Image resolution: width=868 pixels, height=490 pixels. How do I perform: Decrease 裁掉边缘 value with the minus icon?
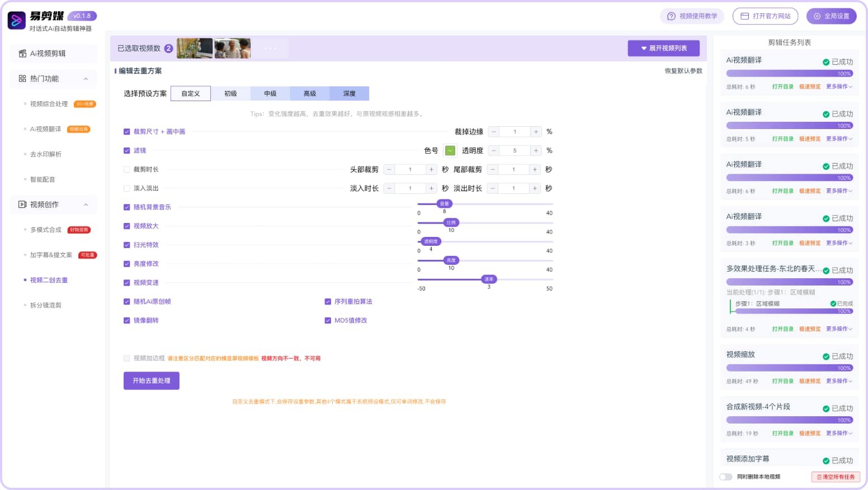494,132
